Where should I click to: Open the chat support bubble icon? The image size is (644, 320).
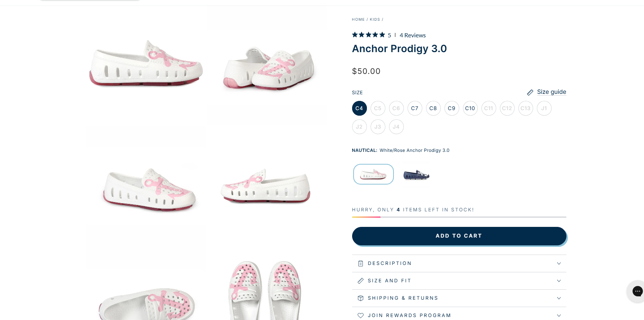click(x=637, y=291)
